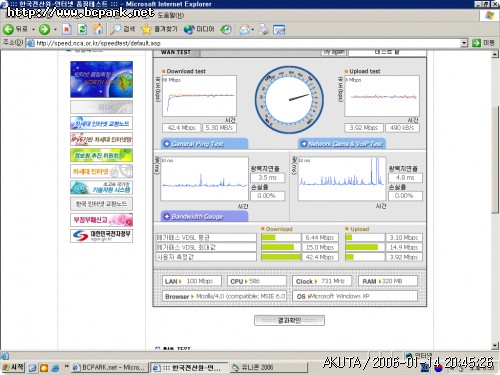This screenshot has width=500, height=375.
Task: Click the 결과확인 result button
Action: click(289, 320)
